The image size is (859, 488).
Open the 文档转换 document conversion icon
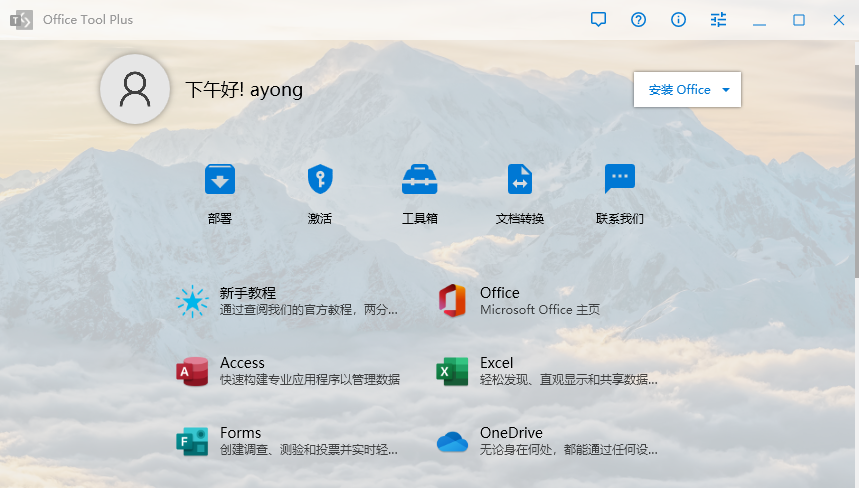[520, 179]
